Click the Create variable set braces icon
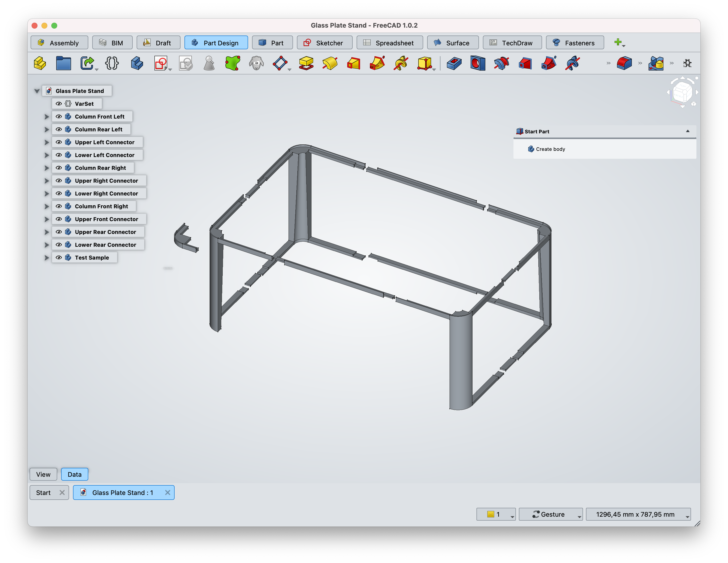 click(x=112, y=63)
